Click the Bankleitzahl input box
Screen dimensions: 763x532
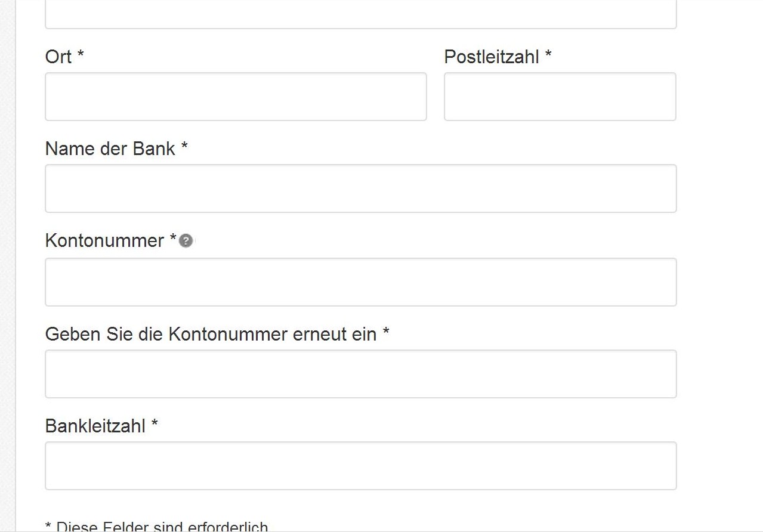pyautogui.click(x=360, y=466)
